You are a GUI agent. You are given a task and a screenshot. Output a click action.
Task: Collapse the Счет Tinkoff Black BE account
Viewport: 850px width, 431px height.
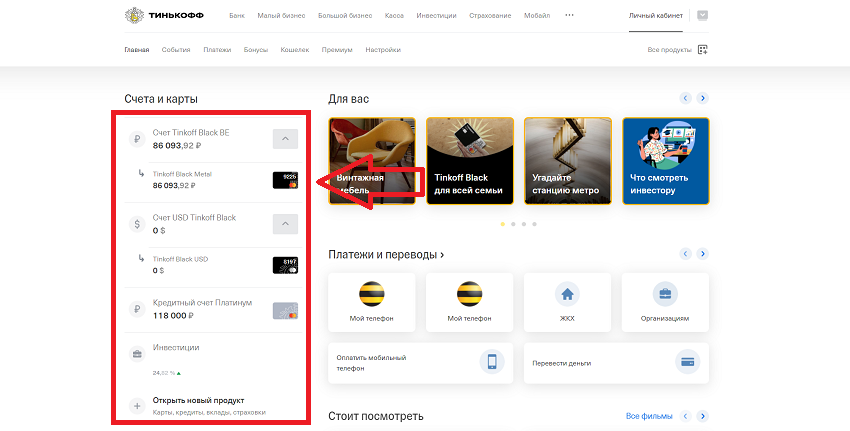(x=285, y=139)
